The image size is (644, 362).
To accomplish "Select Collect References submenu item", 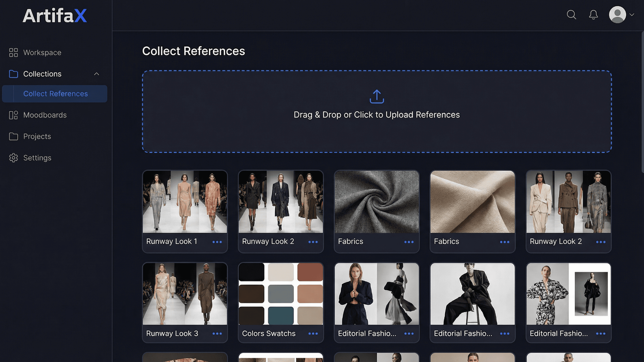I will (x=56, y=94).
